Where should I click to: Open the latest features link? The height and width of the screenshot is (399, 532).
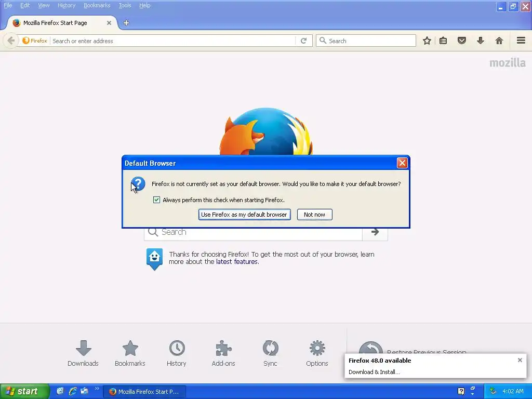[x=237, y=262]
